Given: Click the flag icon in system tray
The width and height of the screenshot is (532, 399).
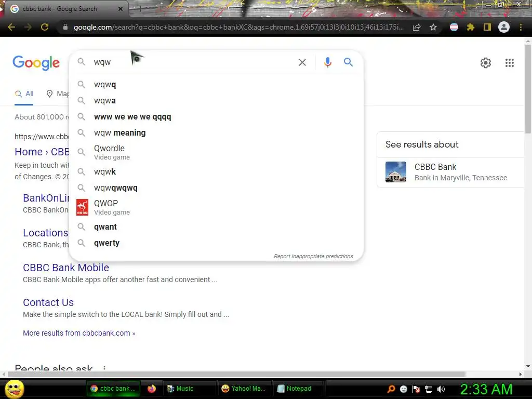Looking at the screenshot, I should click(x=416, y=389).
